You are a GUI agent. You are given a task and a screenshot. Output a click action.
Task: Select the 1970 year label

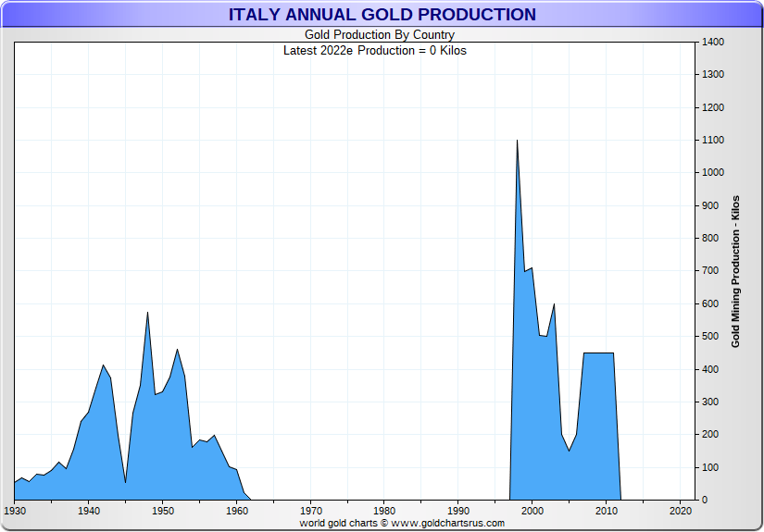(311, 511)
